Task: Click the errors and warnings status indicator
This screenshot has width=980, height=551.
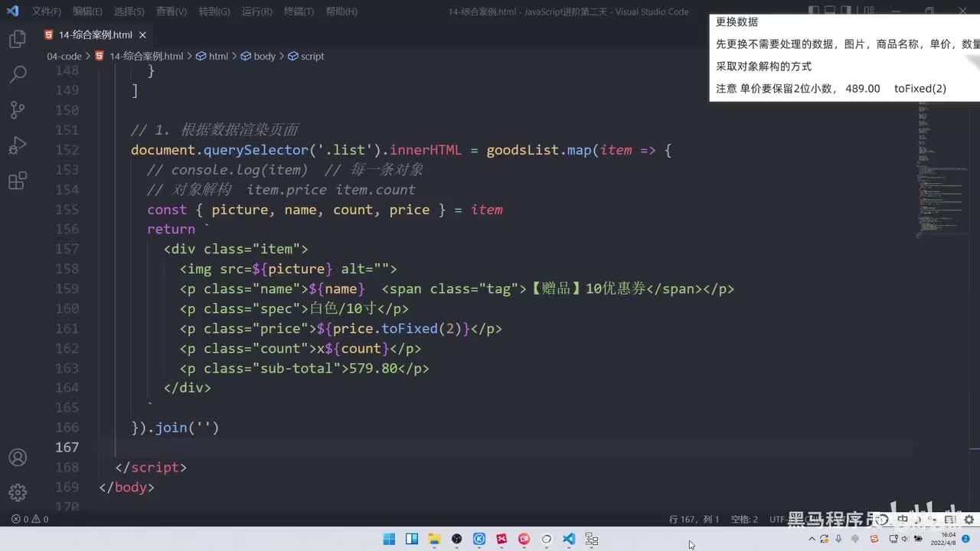Action: (x=30, y=519)
